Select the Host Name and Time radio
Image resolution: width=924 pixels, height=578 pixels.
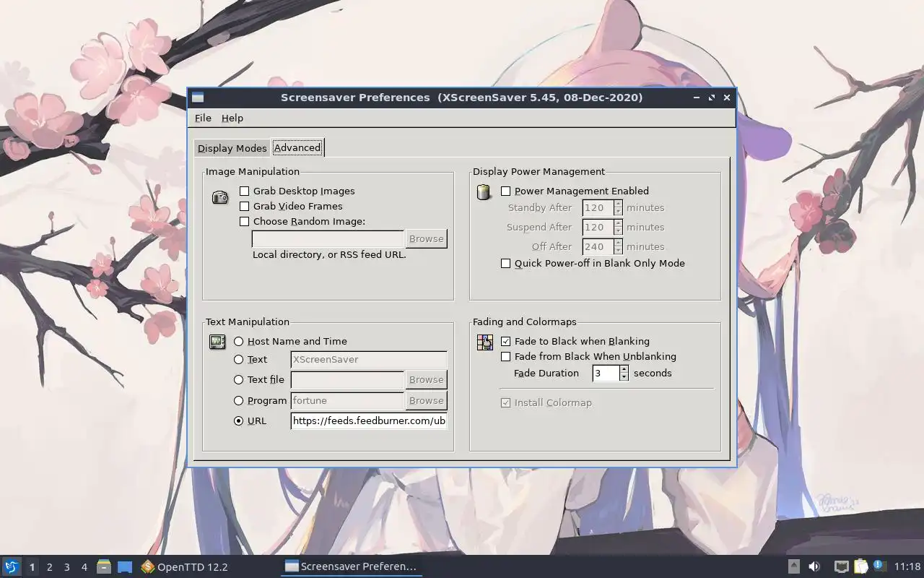click(239, 342)
